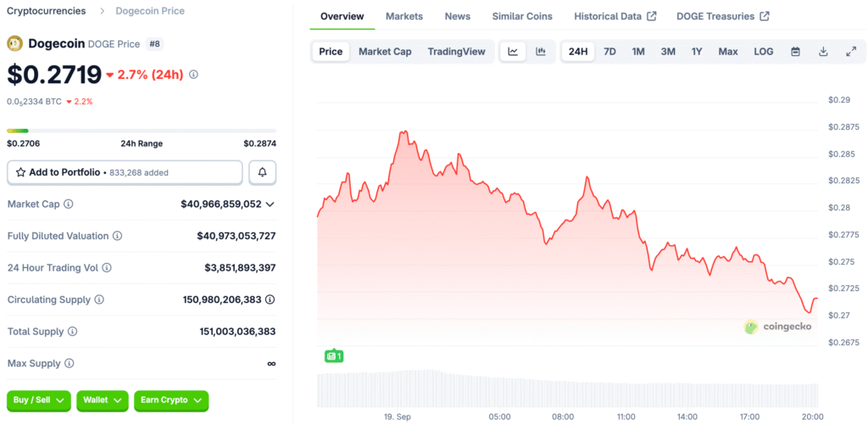868x425 pixels.
Task: Set chart range to 1M
Action: pyautogui.click(x=638, y=52)
